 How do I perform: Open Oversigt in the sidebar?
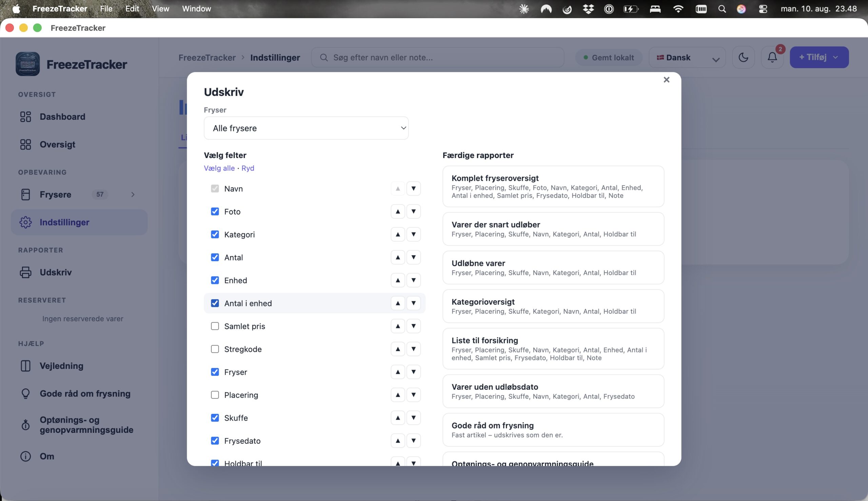click(x=79, y=144)
